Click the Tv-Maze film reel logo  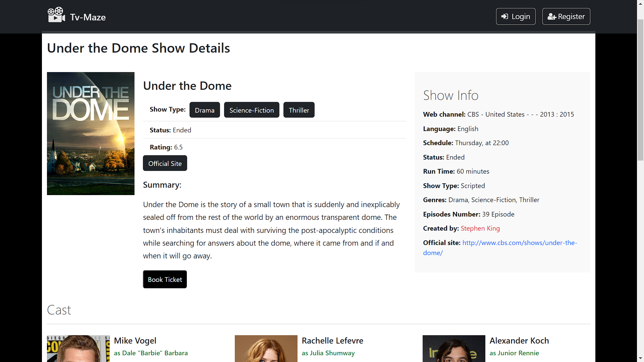coord(56,14)
